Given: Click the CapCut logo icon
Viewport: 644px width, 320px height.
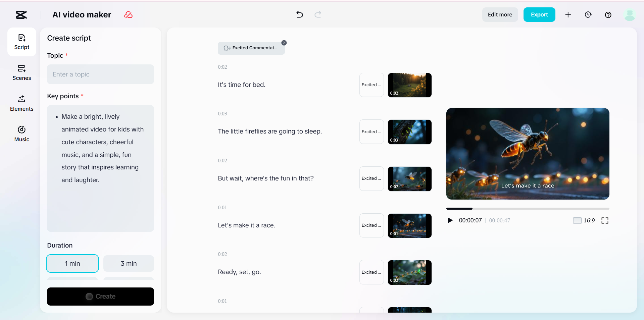Looking at the screenshot, I should 21,15.
